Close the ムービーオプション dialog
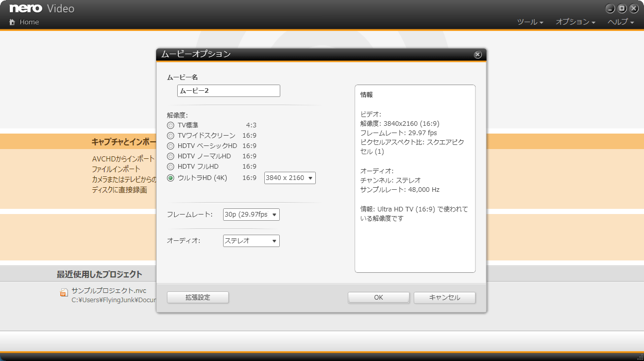The image size is (644, 361). click(478, 55)
